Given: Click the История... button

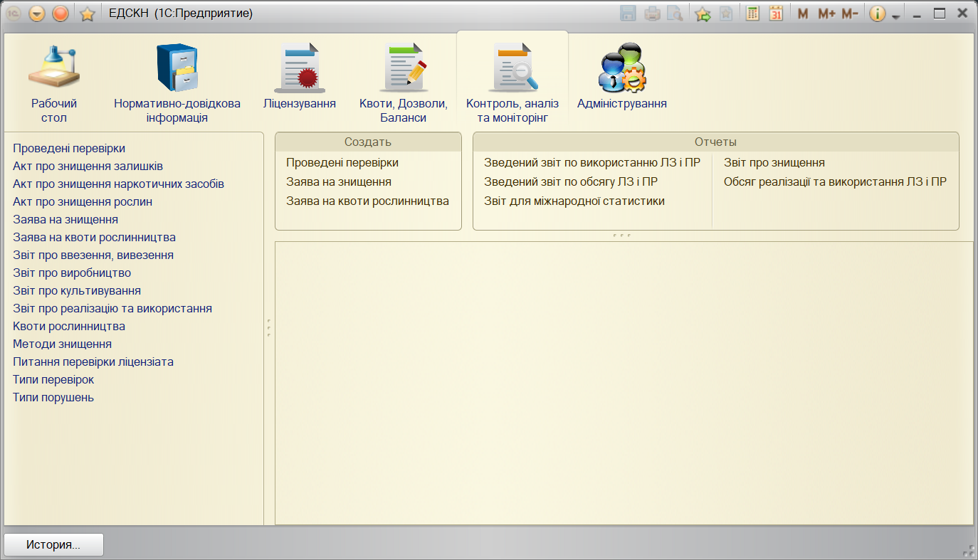Looking at the screenshot, I should [x=54, y=545].
